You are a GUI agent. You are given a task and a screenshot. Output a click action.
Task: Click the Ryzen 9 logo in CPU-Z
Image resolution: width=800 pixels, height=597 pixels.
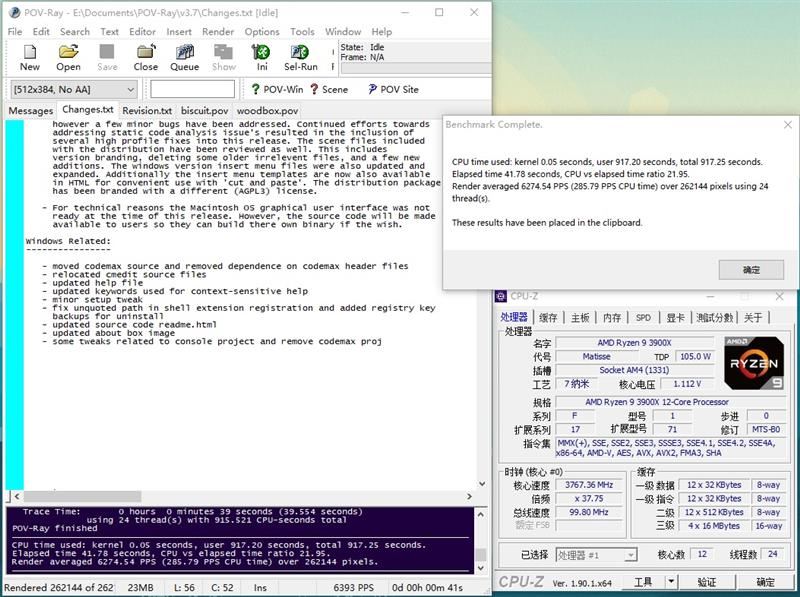coord(754,363)
